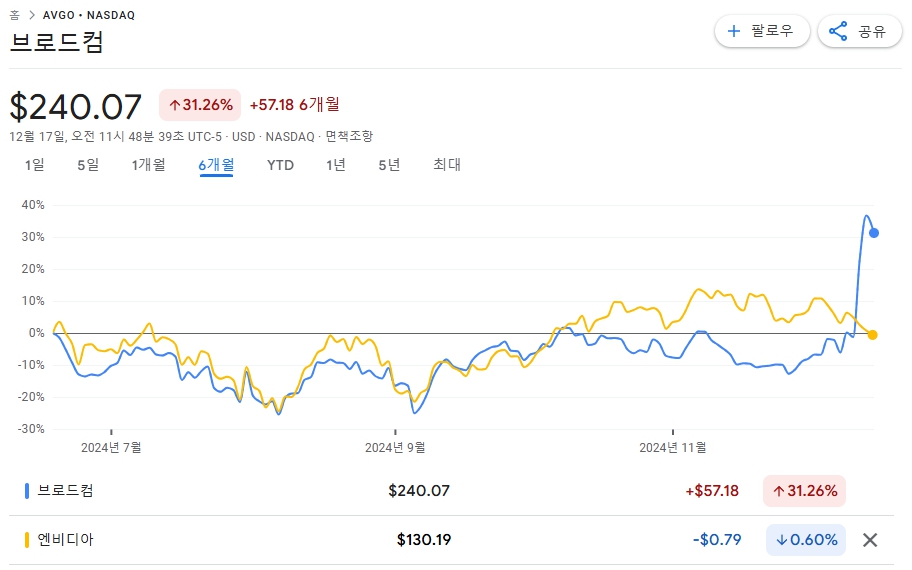
Task: Click the 면책조항 disclaimer link
Action: click(x=349, y=137)
